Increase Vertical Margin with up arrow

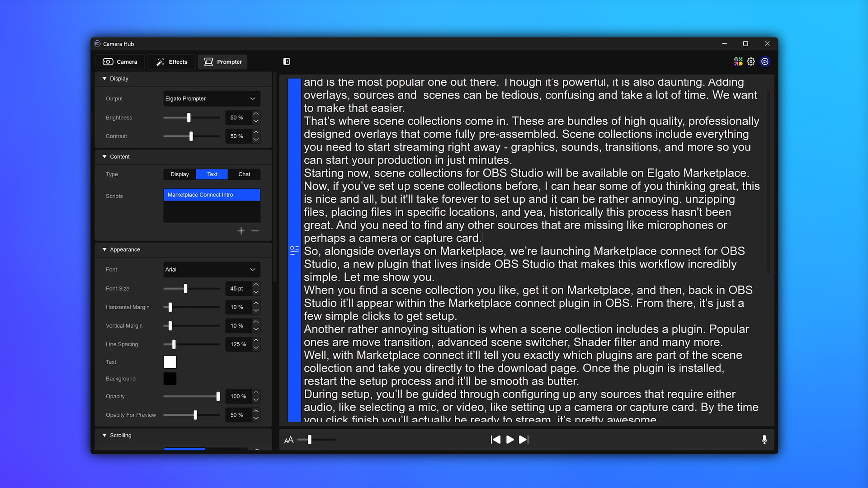point(256,322)
